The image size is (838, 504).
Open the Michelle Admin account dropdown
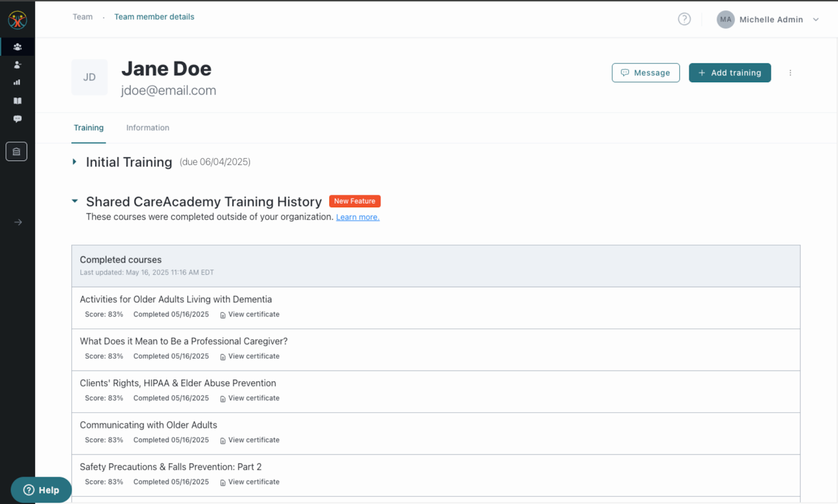(x=768, y=19)
